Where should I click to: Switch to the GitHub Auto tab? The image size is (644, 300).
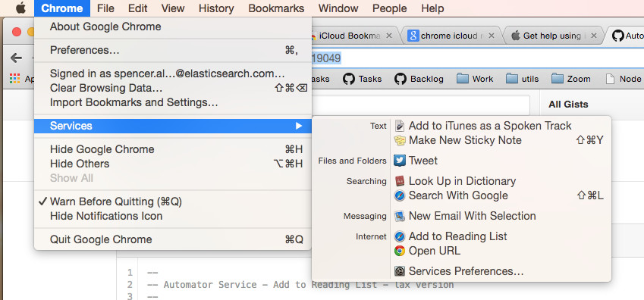627,36
